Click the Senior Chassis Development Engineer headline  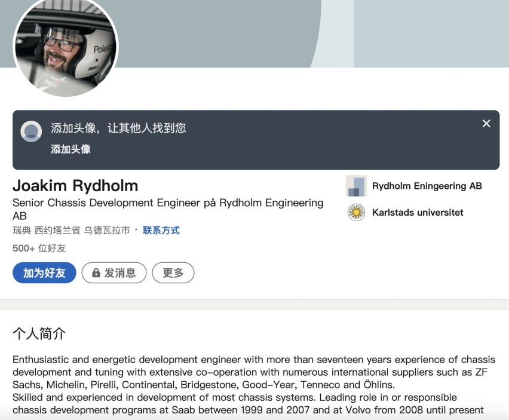click(x=168, y=209)
